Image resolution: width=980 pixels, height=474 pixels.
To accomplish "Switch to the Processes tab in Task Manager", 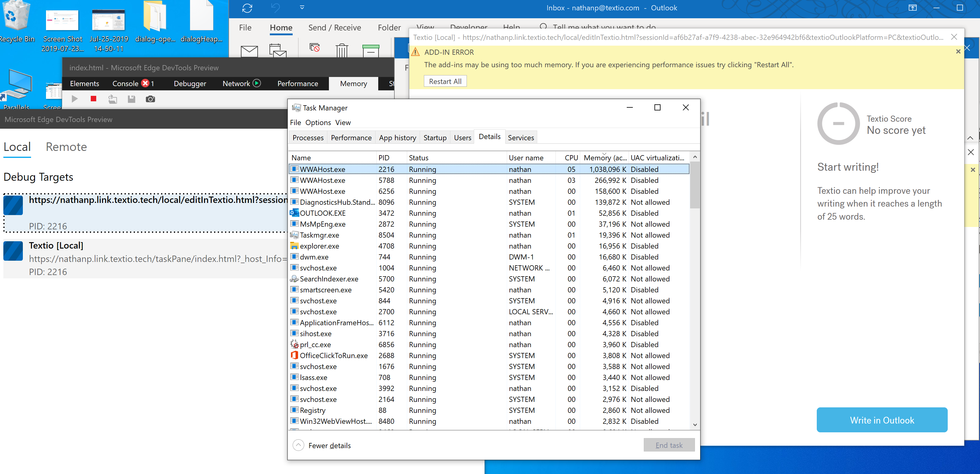I will [308, 138].
